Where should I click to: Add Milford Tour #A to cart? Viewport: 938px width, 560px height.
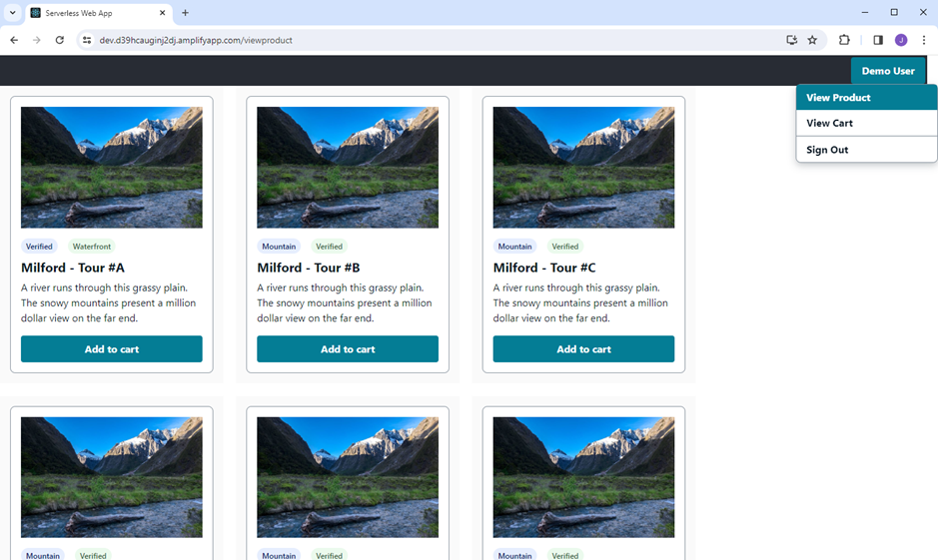tap(111, 349)
